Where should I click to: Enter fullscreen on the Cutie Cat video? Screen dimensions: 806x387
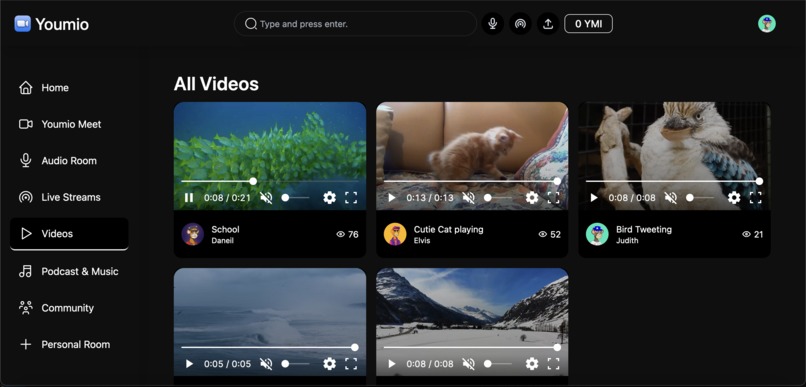click(554, 198)
